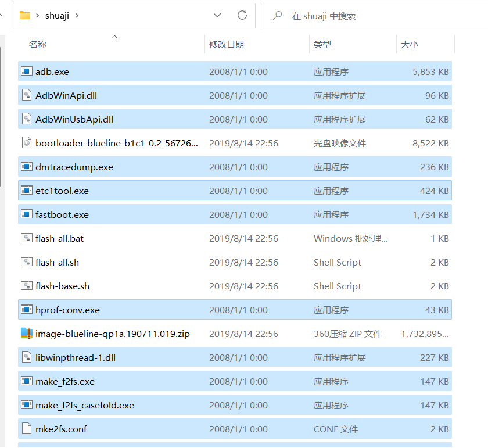
Task: Click the 1,732,895 size of image zip
Action: point(425,334)
